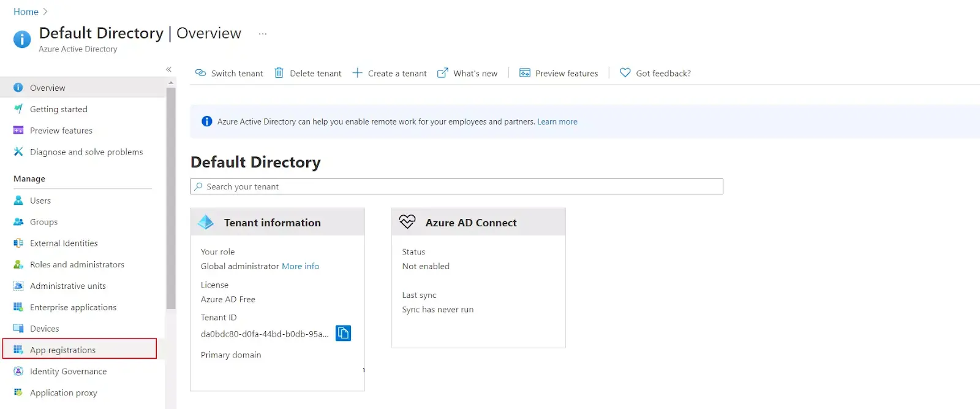Open Overview in the sidebar menu
Image resolution: width=980 pixels, height=409 pixels.
point(83,88)
